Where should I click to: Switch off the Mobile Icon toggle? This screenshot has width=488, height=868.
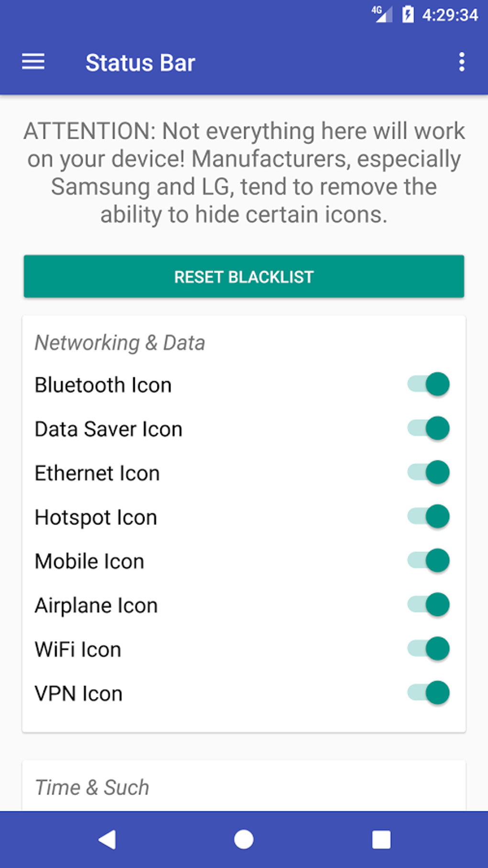click(x=428, y=560)
